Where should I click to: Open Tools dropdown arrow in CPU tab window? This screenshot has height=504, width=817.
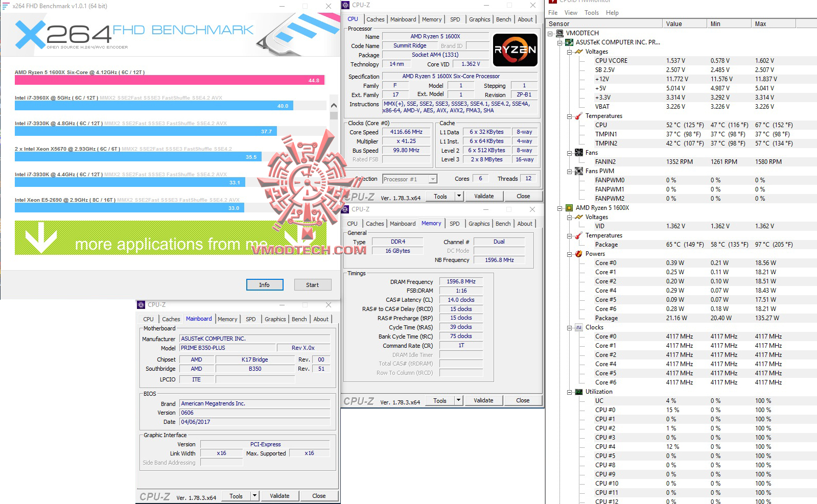[x=458, y=196]
